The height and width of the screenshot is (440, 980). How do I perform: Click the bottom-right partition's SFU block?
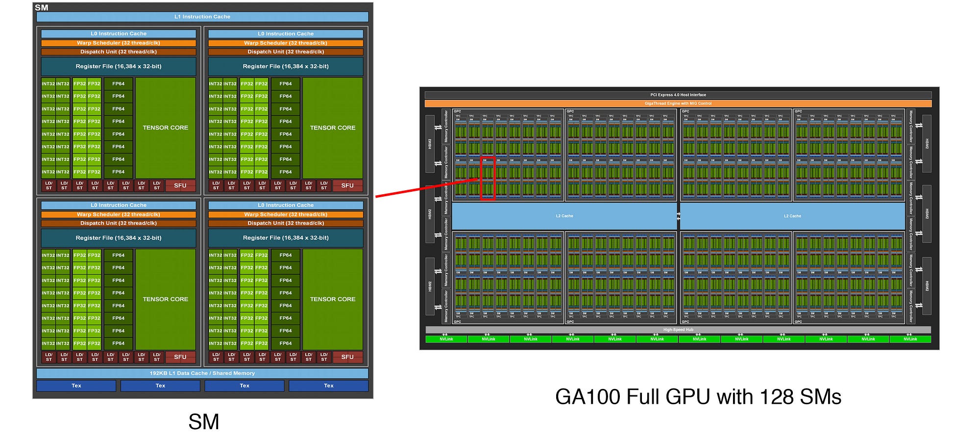click(347, 357)
